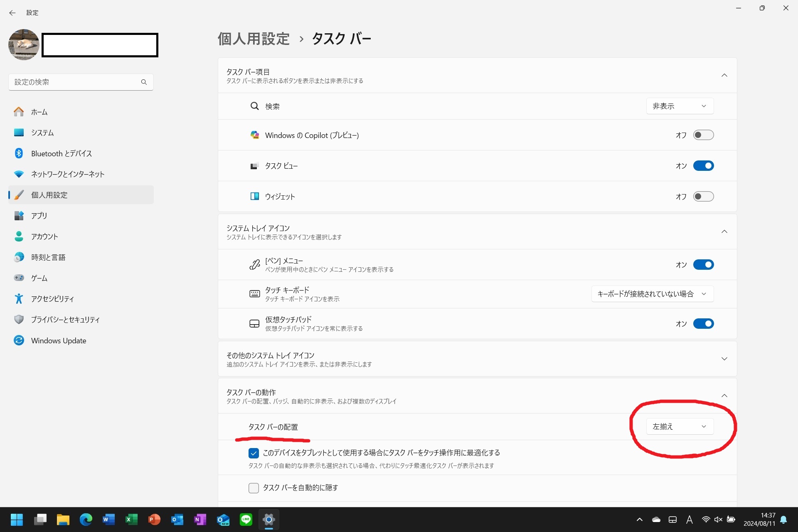Click 個人用設定 breadcrumb link
The image size is (798, 532).
tap(254, 39)
